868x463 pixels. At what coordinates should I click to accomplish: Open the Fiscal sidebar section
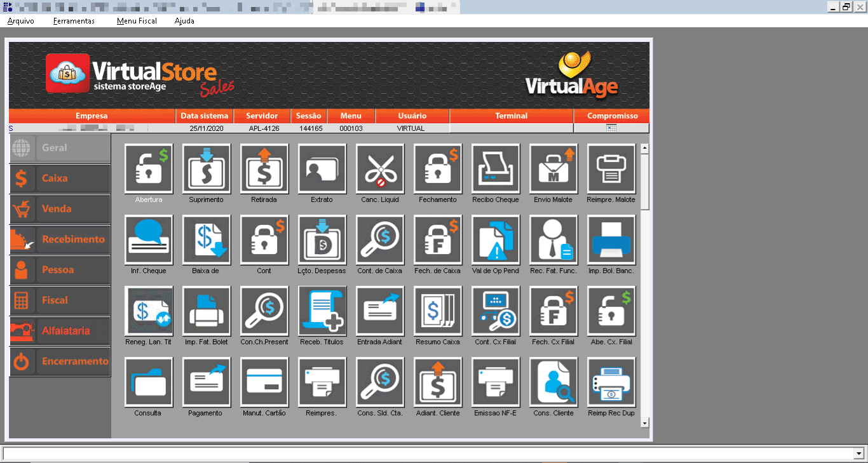(60, 300)
